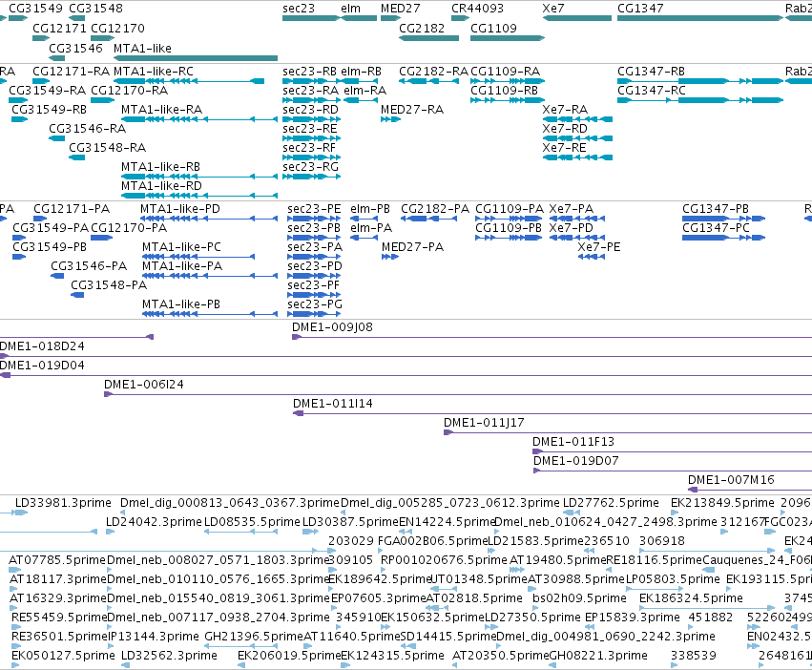
Task: Select the 'sec23-RE' transcript label
Action: click(x=310, y=128)
